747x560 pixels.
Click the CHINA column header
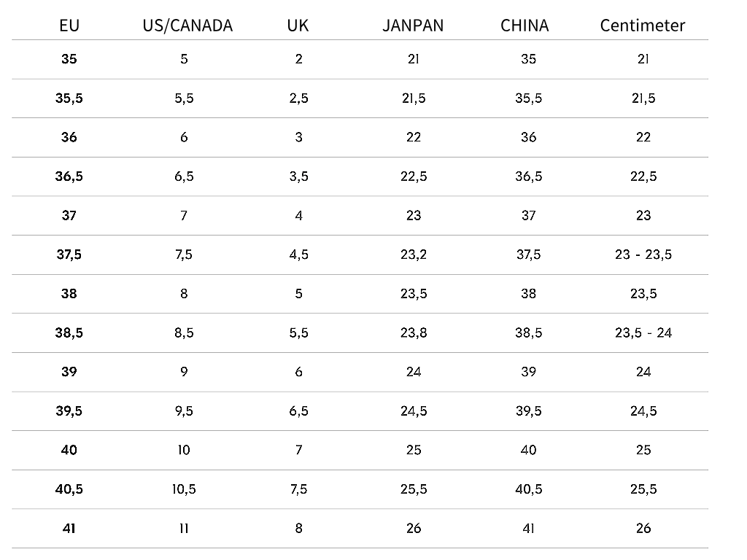[525, 26]
